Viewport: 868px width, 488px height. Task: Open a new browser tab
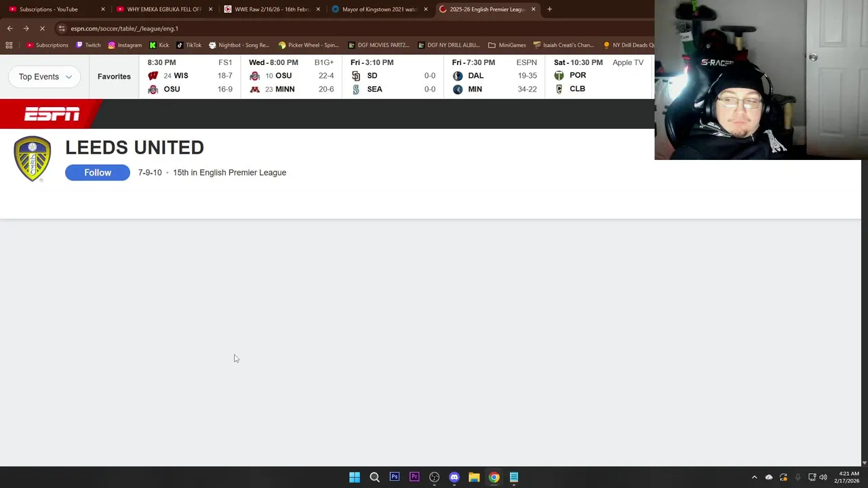(x=549, y=9)
